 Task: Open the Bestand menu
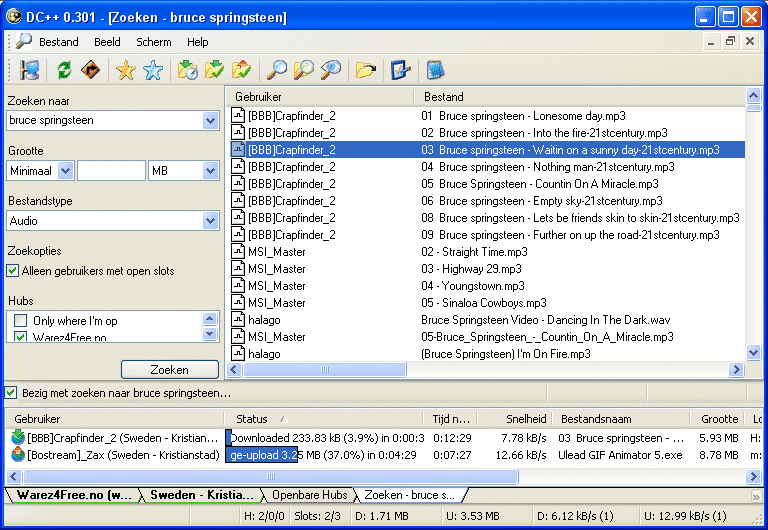(59, 42)
